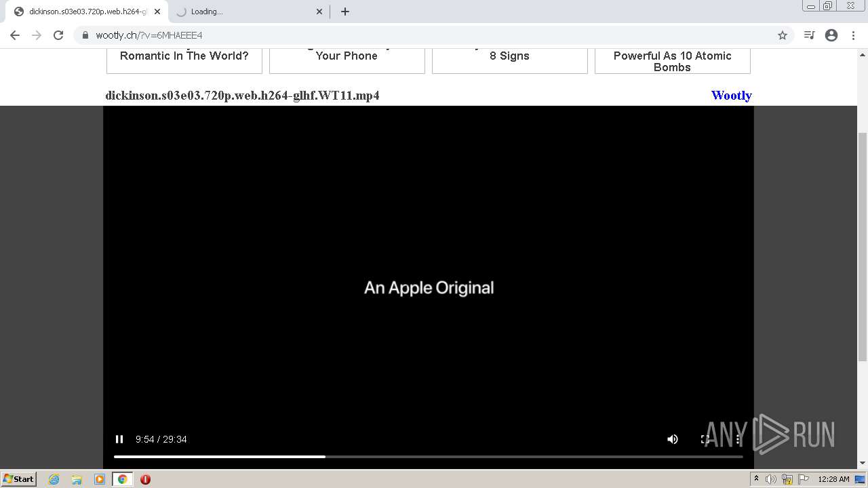Viewport: 868px width, 488px height.
Task: Open Action Center flag icon
Action: (x=804, y=479)
